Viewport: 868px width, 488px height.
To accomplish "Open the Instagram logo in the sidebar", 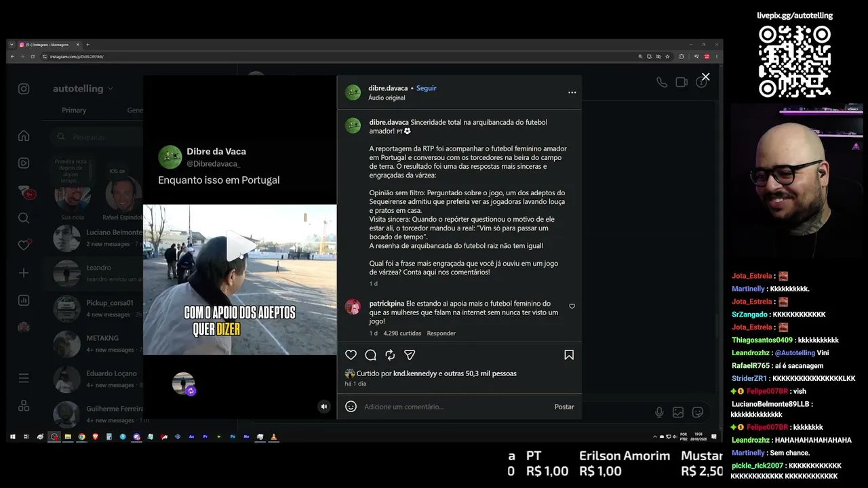I will 24,89.
